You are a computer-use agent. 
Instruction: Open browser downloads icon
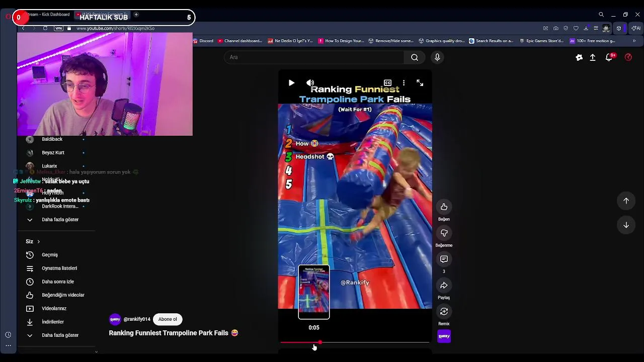(x=586, y=28)
